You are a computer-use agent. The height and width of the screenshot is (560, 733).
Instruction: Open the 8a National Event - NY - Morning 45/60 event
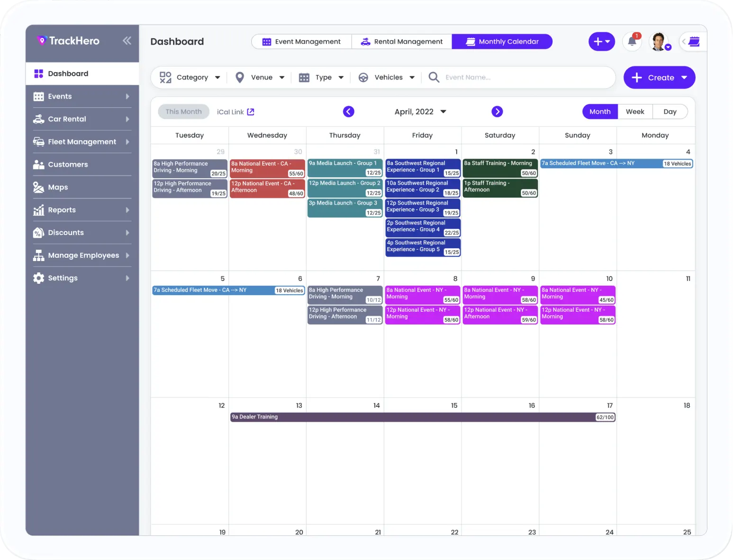coord(578,295)
